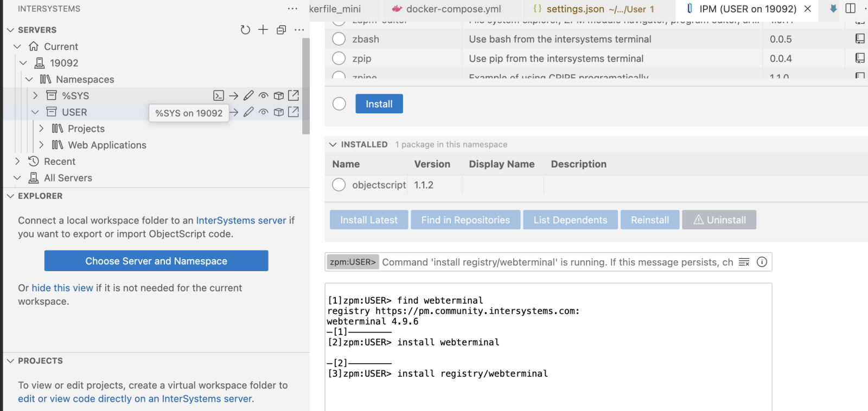Switch to kerfile_mini tab

tap(345, 9)
